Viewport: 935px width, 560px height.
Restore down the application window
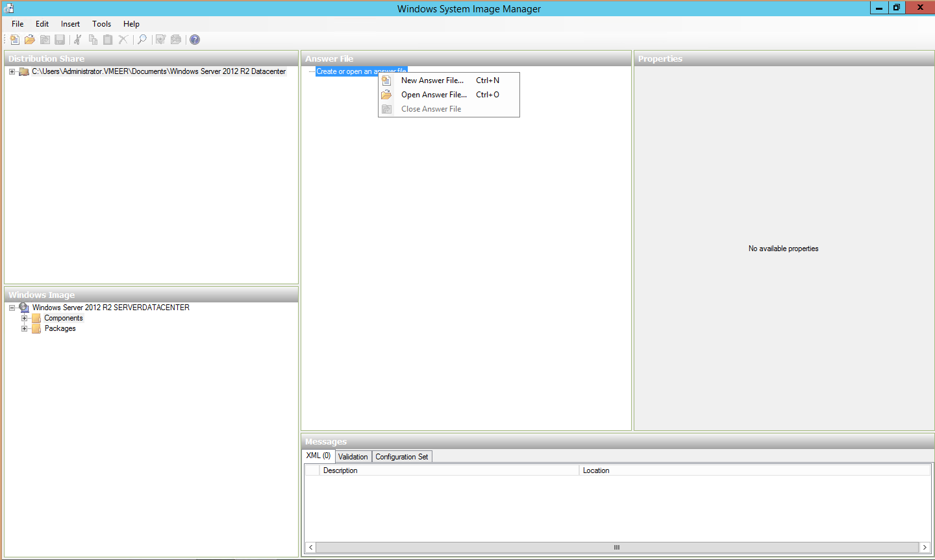pos(897,8)
